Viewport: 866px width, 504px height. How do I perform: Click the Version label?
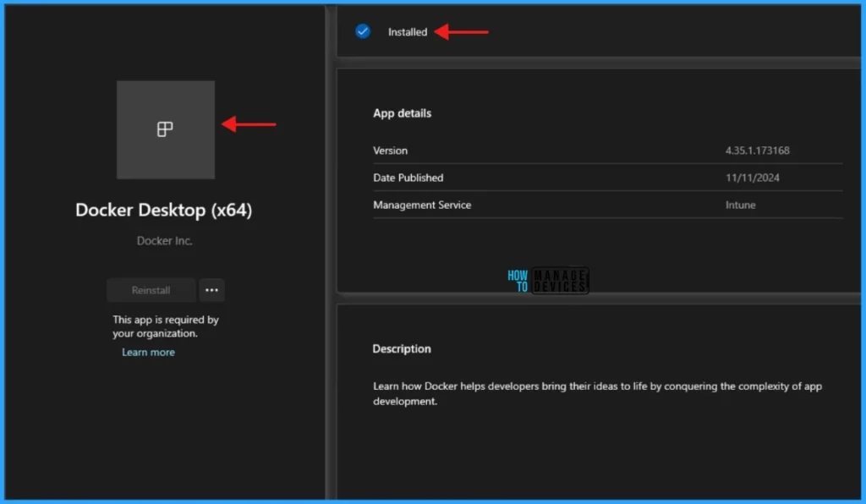coord(390,151)
